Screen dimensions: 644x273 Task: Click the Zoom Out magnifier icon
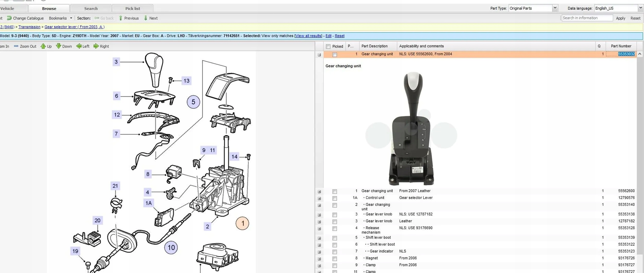point(16,46)
